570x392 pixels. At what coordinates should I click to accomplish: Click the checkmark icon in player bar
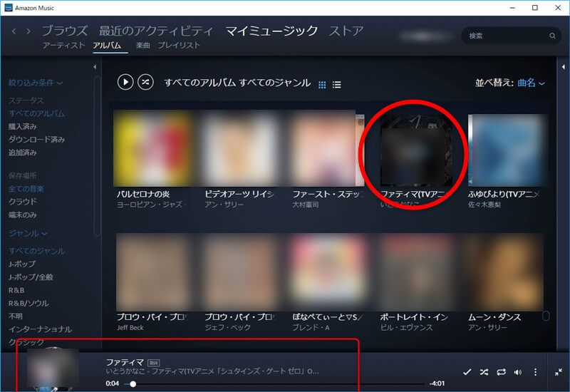[x=467, y=372]
